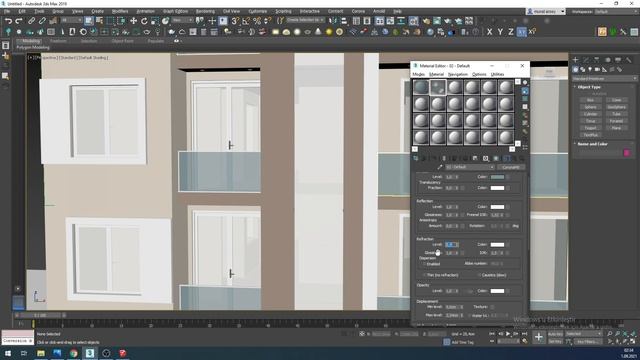The image size is (640, 360).
Task: Click the Refraction Level input field
Action: [451, 244]
